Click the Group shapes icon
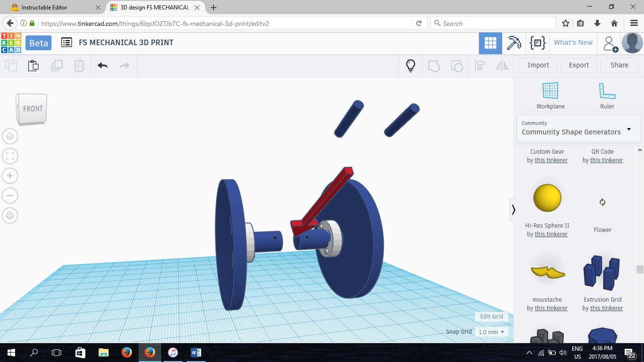 (x=434, y=66)
